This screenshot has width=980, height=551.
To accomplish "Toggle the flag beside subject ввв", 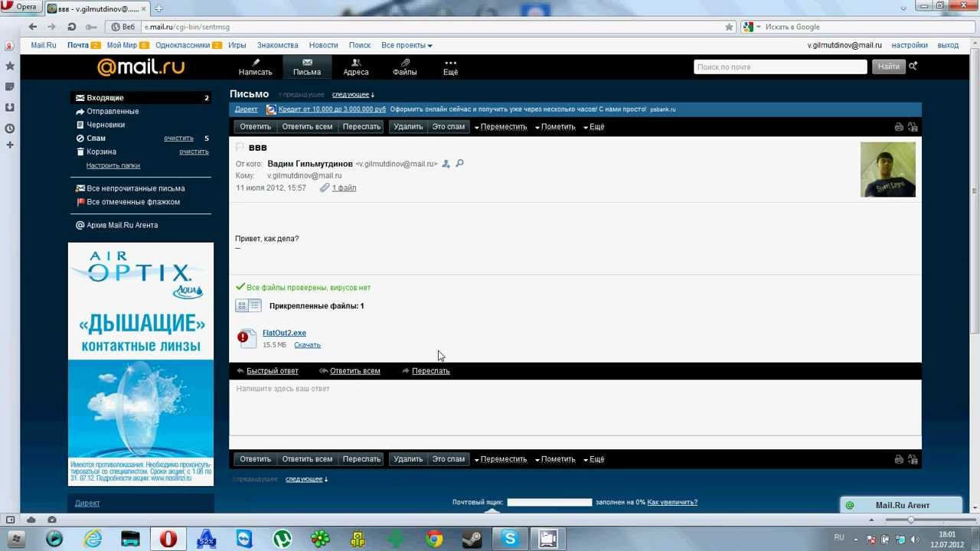I will (x=240, y=147).
